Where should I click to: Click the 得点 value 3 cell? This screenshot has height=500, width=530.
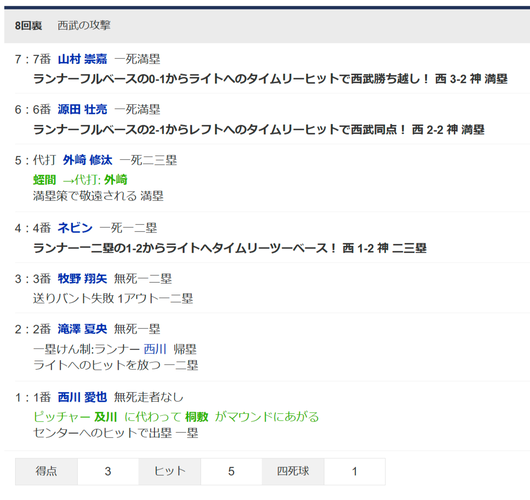(x=108, y=472)
